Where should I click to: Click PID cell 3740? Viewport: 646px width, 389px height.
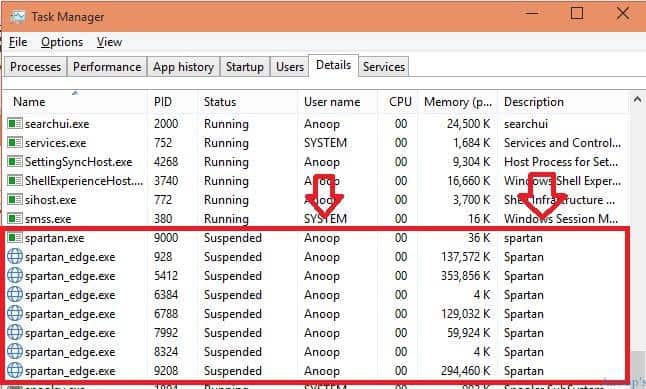pos(166,180)
